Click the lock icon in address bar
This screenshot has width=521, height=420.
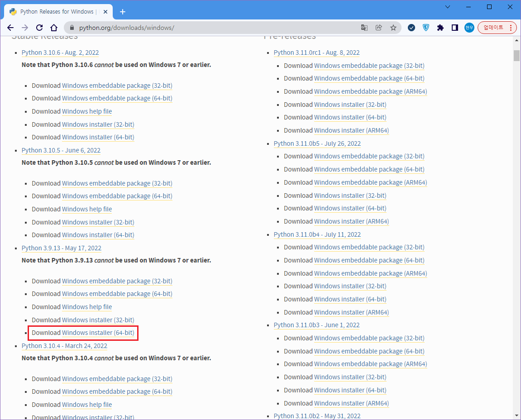pos(71,28)
